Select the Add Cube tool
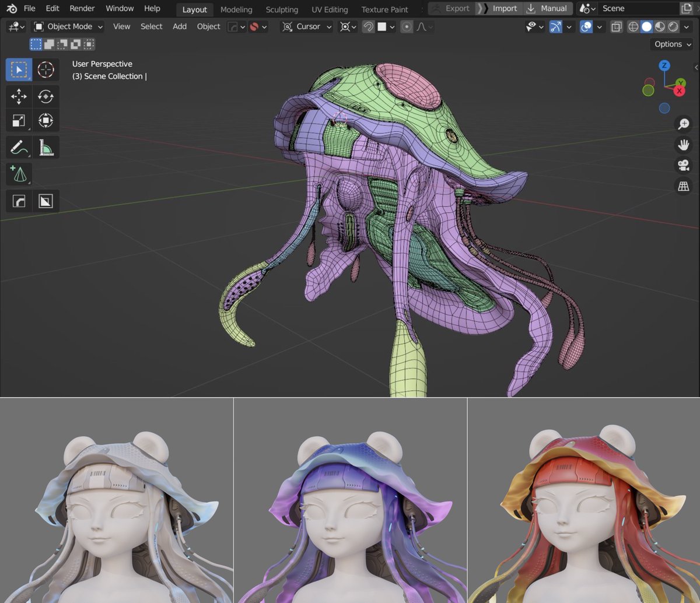 (x=19, y=174)
